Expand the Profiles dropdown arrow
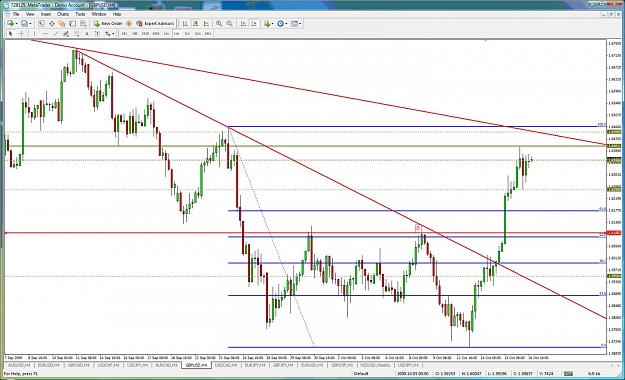Screen dimensions: 625x380 pyautogui.click(x=30, y=24)
